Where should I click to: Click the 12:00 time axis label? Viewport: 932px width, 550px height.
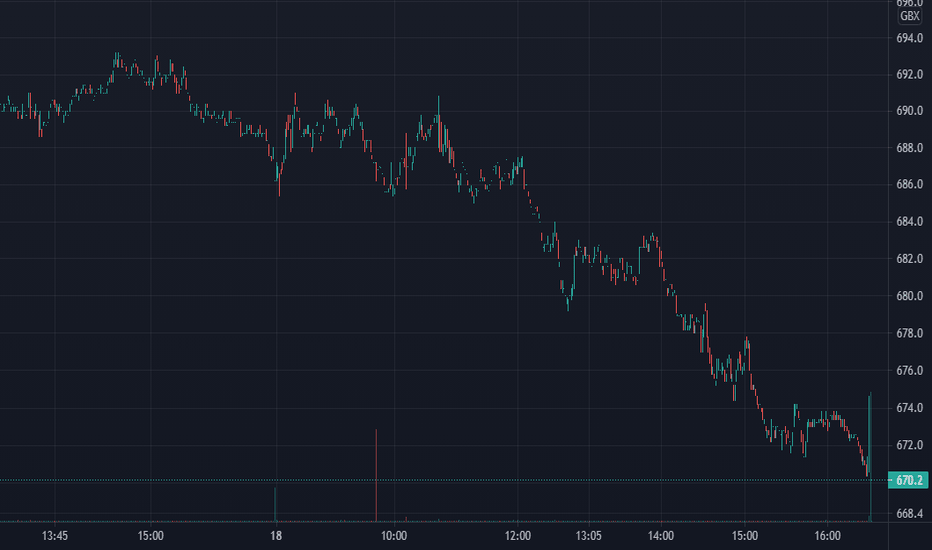click(518, 536)
